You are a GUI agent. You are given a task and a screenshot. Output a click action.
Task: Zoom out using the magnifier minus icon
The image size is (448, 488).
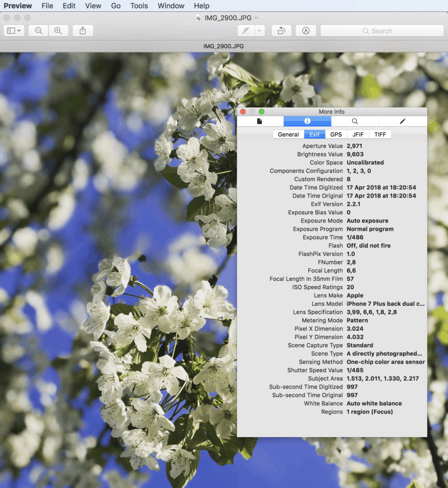point(38,30)
